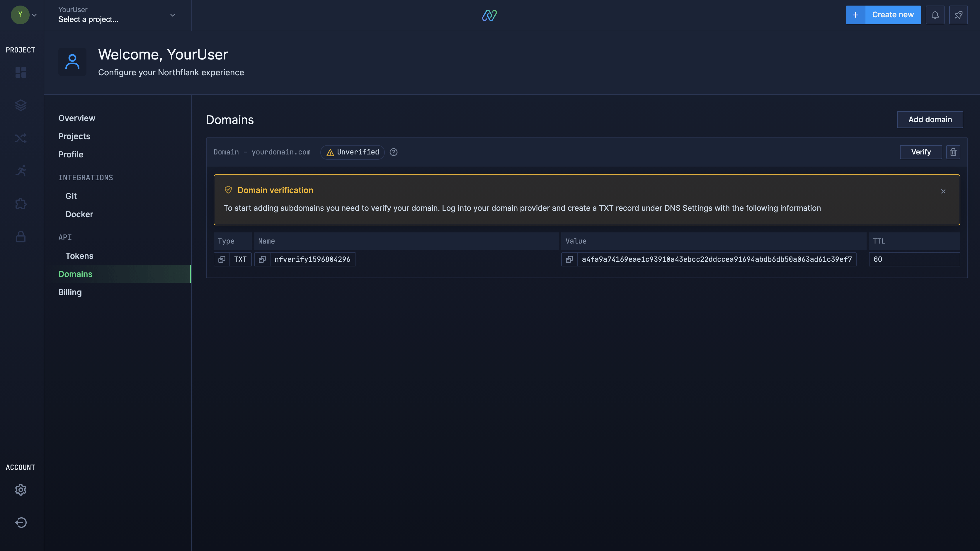The height and width of the screenshot is (551, 980).
Task: Open Docker integration settings
Action: click(x=79, y=215)
